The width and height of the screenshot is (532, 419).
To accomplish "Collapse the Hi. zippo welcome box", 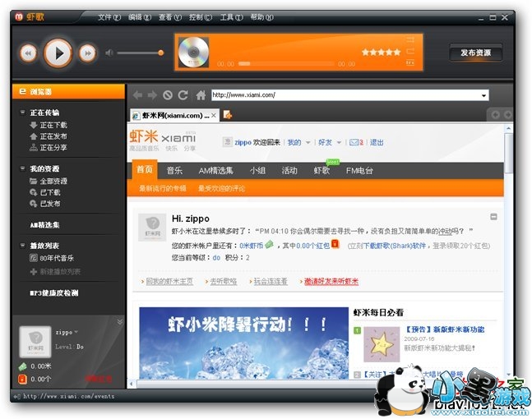I will 493,217.
